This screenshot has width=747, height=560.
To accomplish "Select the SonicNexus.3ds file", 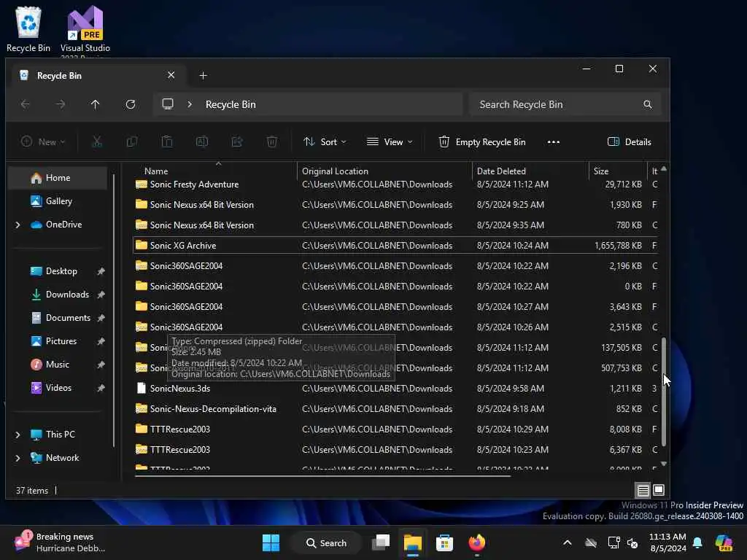I will tap(395, 388).
